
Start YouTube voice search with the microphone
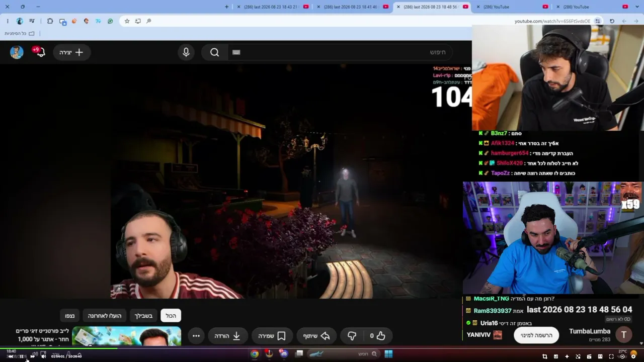coord(186,52)
